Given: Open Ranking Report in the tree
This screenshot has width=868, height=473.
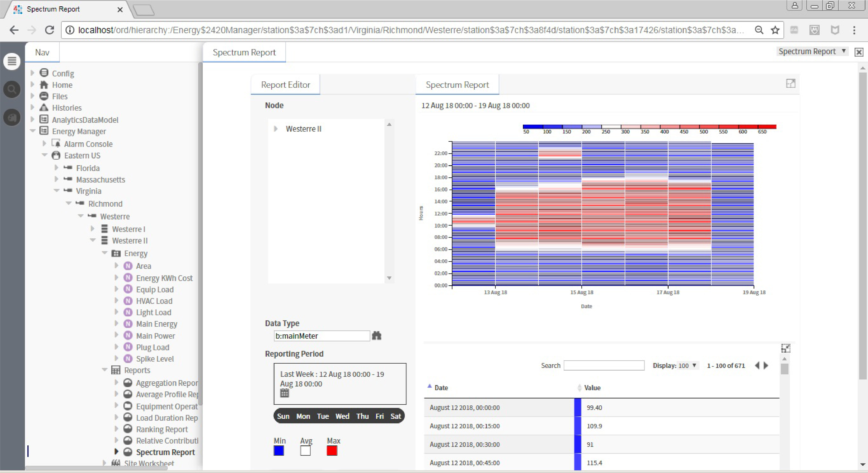Looking at the screenshot, I should tap(162, 429).
